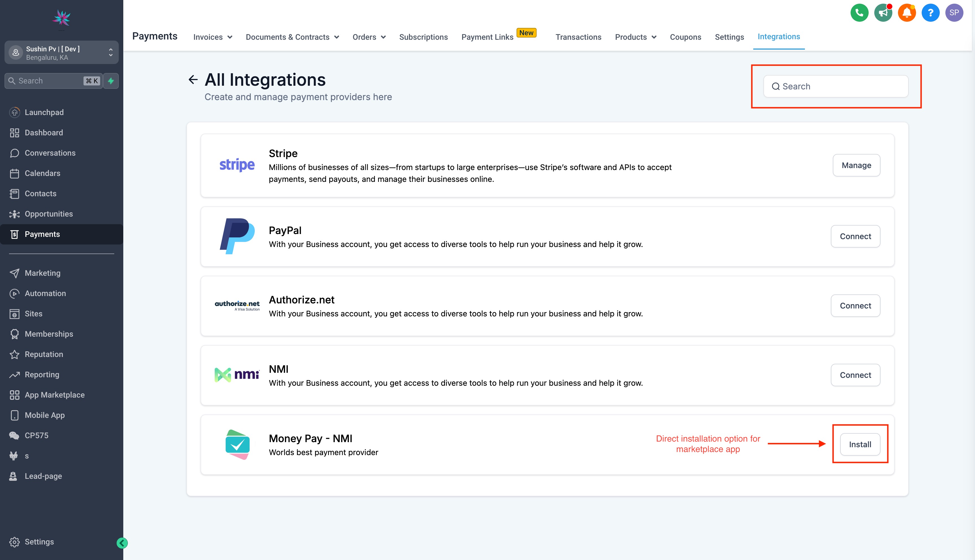Click the PayPal logo

pyautogui.click(x=237, y=236)
